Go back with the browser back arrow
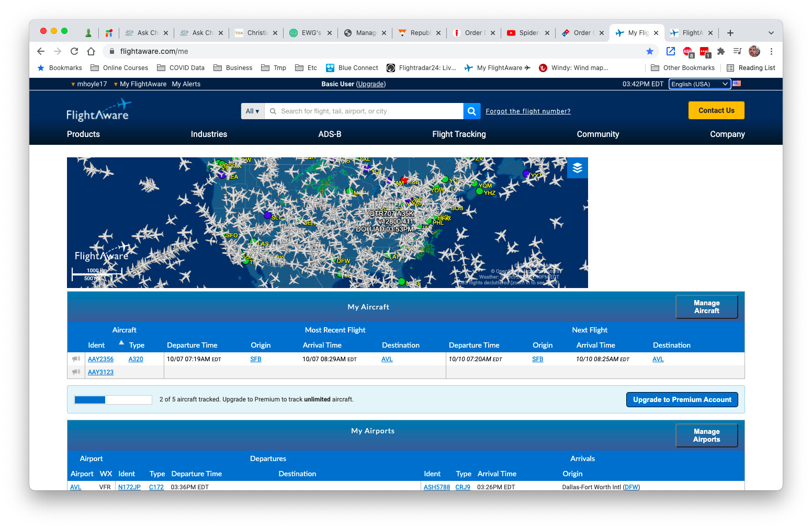The width and height of the screenshot is (812, 529). [x=41, y=51]
